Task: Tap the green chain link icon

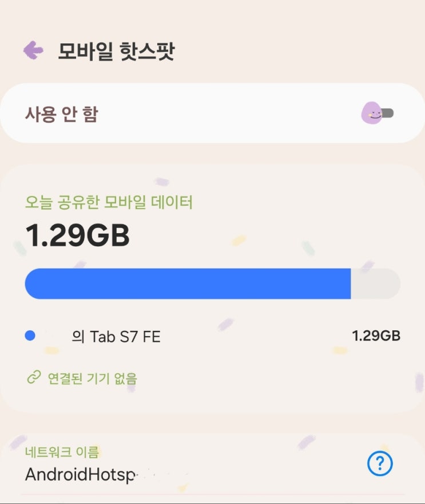Action: click(33, 377)
